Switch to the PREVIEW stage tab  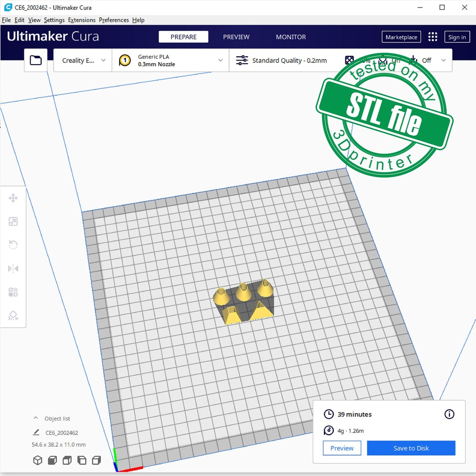236,37
